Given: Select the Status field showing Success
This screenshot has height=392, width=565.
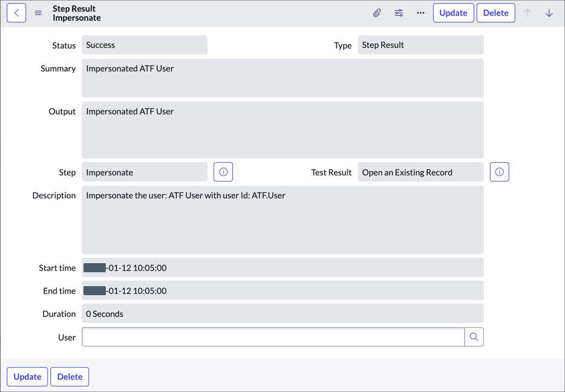Looking at the screenshot, I should point(144,45).
